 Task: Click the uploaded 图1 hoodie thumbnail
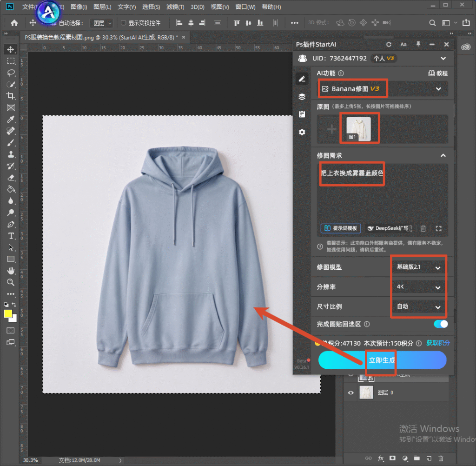pyautogui.click(x=358, y=128)
